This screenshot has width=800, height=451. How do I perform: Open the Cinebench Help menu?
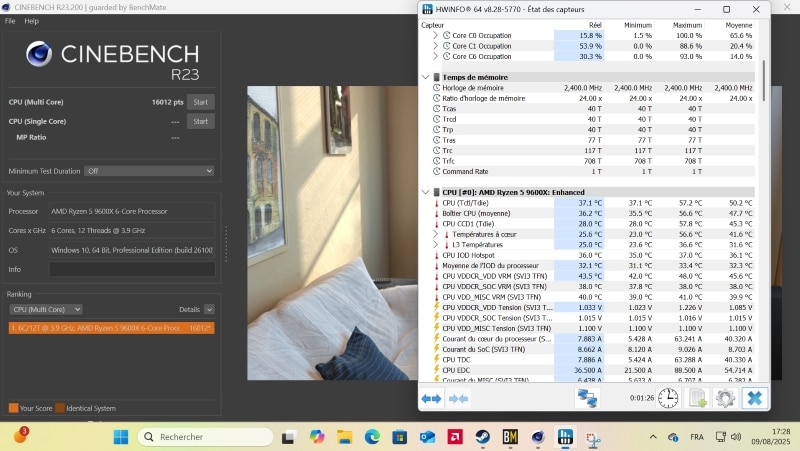point(32,21)
